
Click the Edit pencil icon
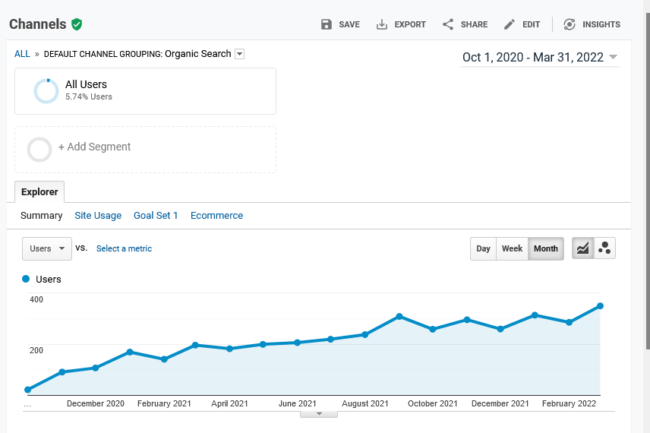tap(509, 24)
